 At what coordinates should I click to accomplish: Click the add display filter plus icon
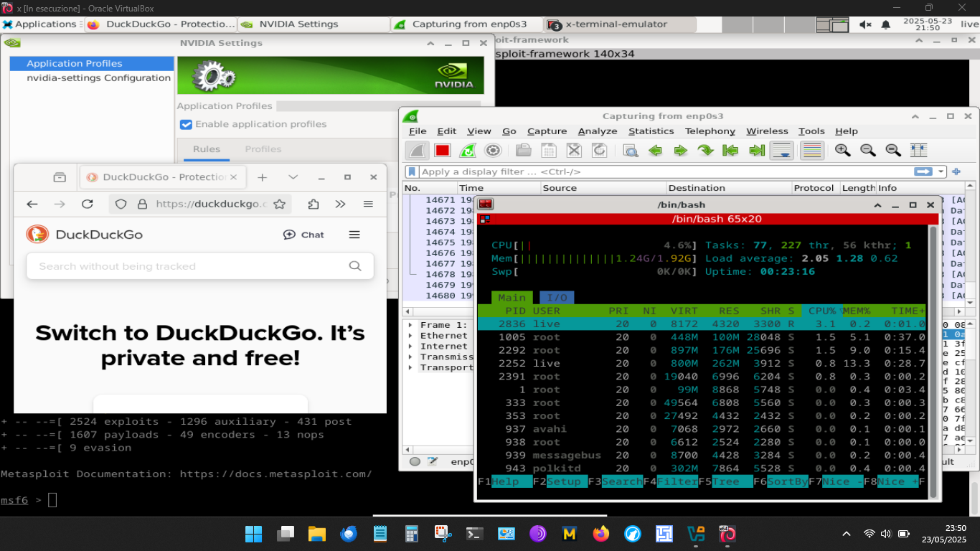[x=956, y=171]
